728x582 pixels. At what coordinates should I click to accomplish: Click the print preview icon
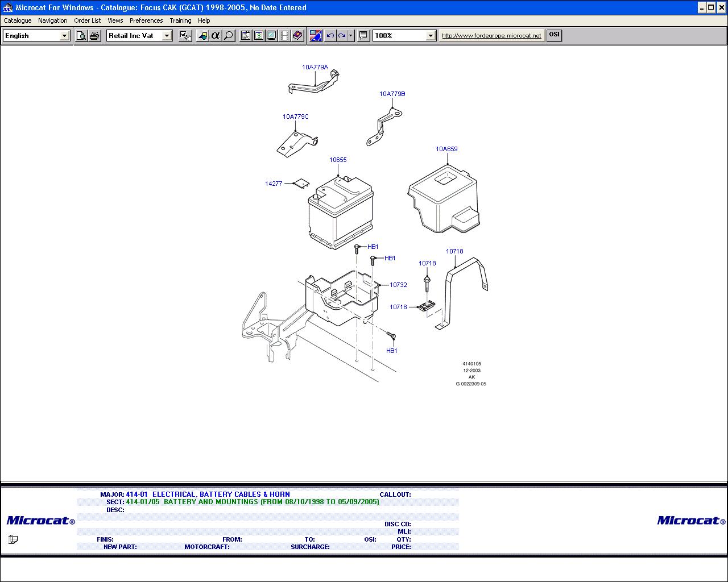pyautogui.click(x=81, y=36)
